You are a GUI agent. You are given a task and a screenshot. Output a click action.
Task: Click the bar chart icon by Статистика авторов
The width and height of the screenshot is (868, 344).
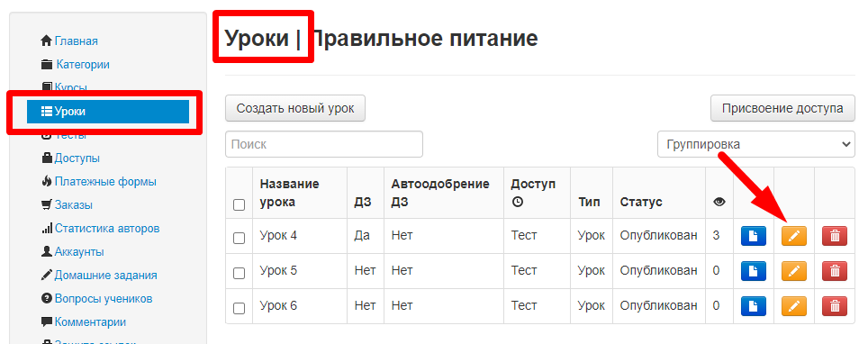tap(47, 228)
